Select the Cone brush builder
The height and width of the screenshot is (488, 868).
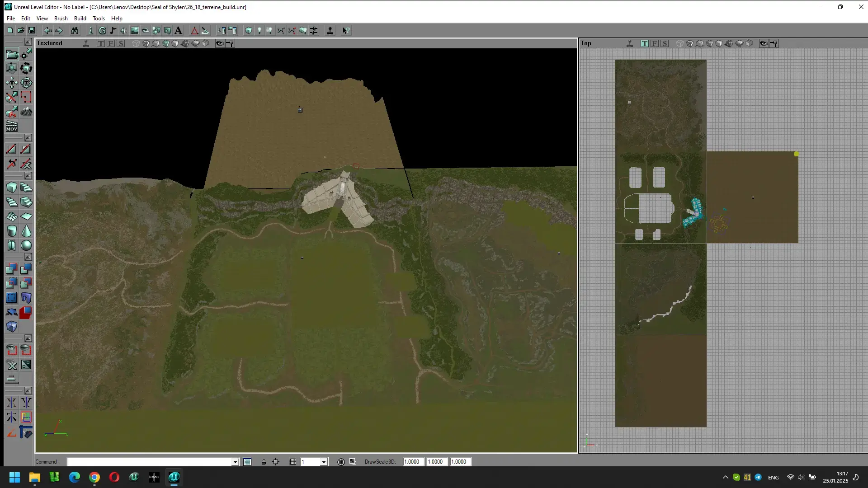coord(26,231)
